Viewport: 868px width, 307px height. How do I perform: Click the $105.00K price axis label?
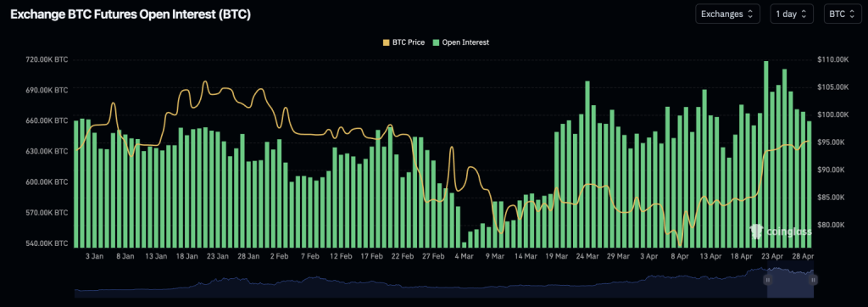(x=832, y=87)
